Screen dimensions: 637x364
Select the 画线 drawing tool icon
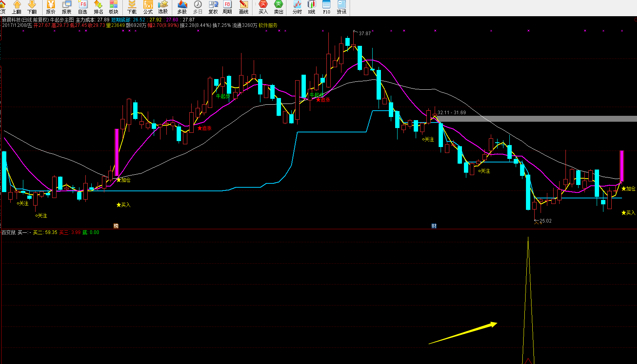pyautogui.click(x=244, y=8)
